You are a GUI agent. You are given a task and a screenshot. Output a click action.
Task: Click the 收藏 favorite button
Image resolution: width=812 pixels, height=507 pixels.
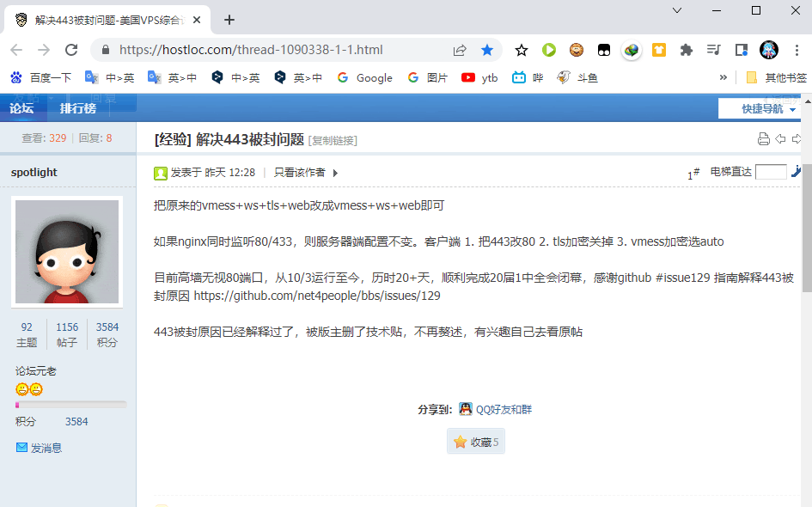coord(475,442)
